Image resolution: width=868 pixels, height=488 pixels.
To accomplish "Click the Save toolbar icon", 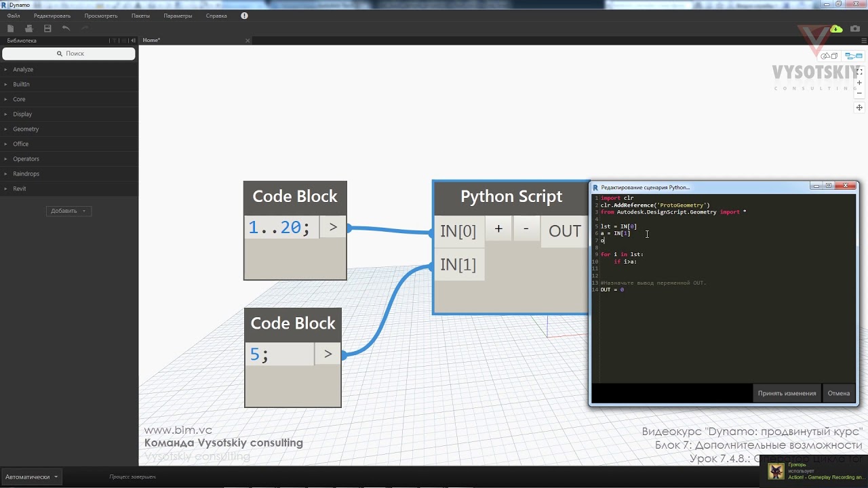I will tap(47, 28).
